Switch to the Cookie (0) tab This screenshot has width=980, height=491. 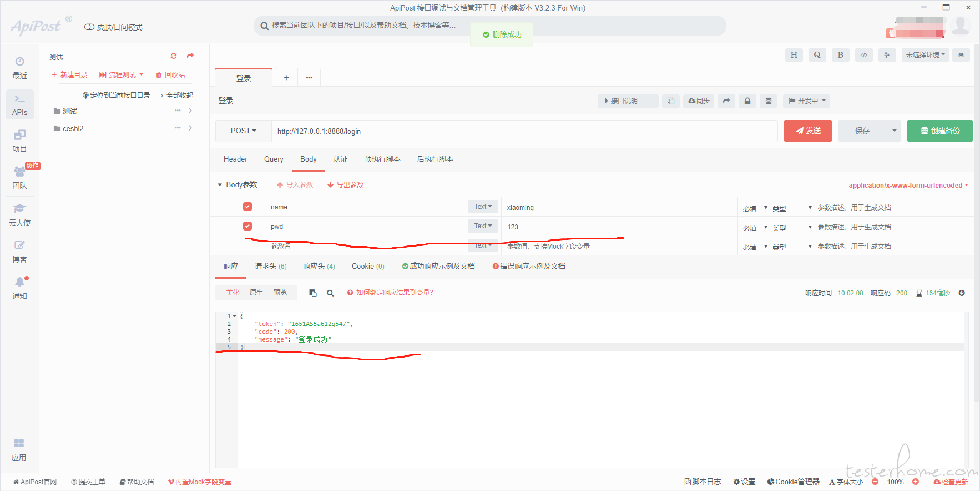coord(368,267)
